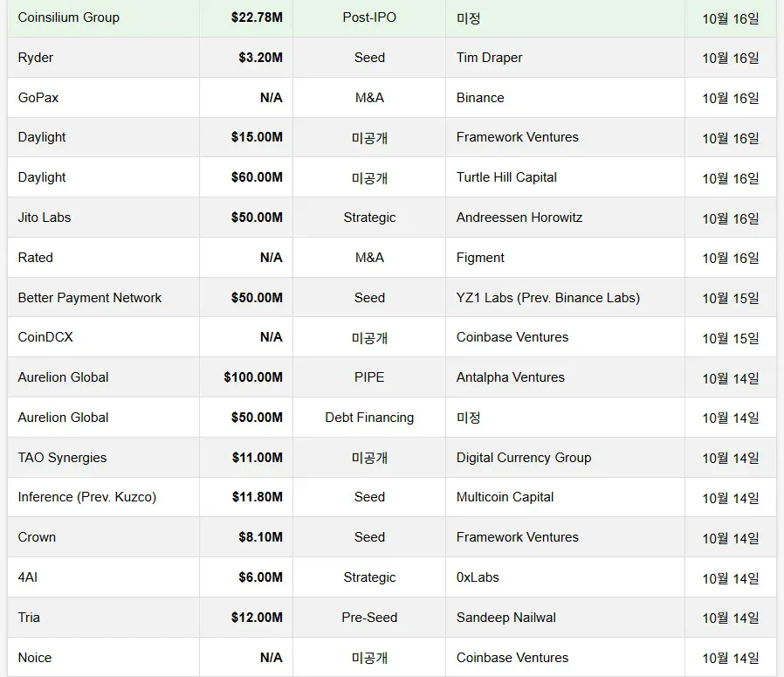Select the 4AI project name
The height and width of the screenshot is (677, 784).
(28, 577)
